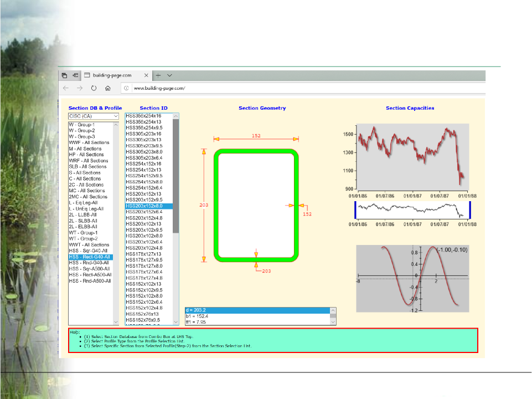532x399 pixels.
Task: Close the building-page.com tab
Action: pyautogui.click(x=146, y=75)
